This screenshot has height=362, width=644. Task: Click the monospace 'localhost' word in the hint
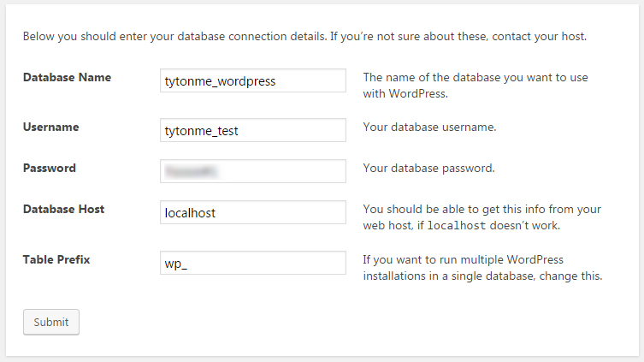click(x=457, y=227)
